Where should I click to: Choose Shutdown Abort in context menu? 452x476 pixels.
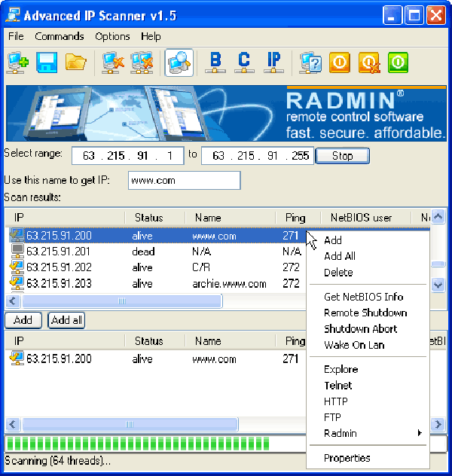(x=368, y=329)
